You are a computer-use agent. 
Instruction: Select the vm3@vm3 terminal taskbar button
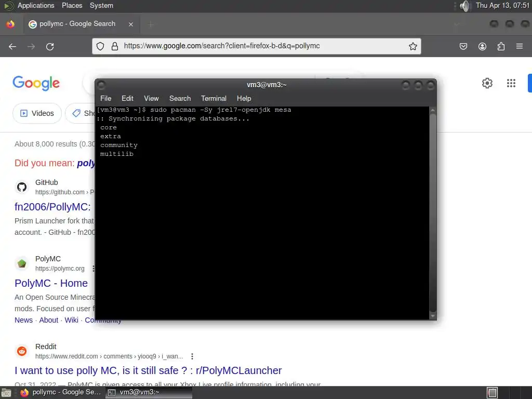149,393
